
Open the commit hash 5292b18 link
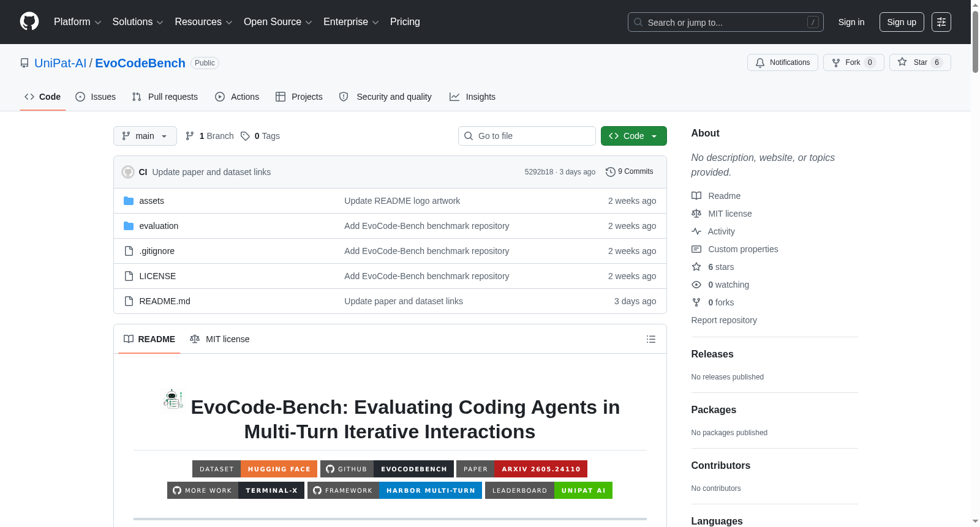[x=539, y=172]
